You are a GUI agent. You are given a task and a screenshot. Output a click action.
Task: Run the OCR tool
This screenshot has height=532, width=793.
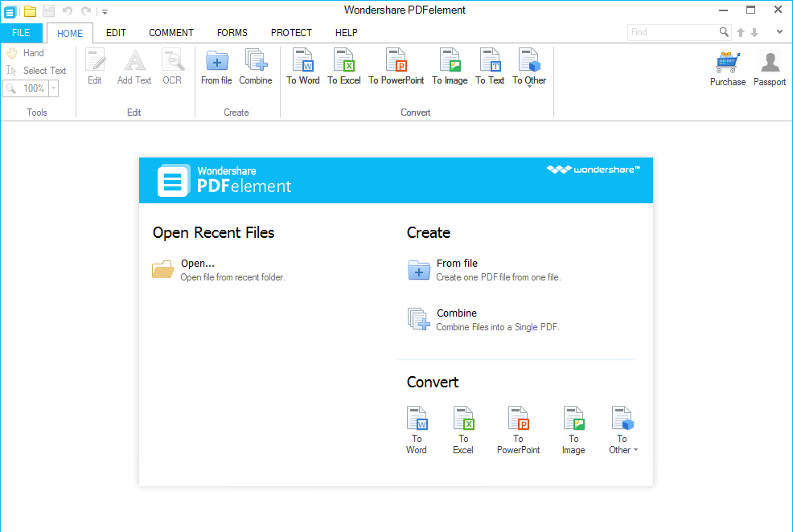coord(172,66)
